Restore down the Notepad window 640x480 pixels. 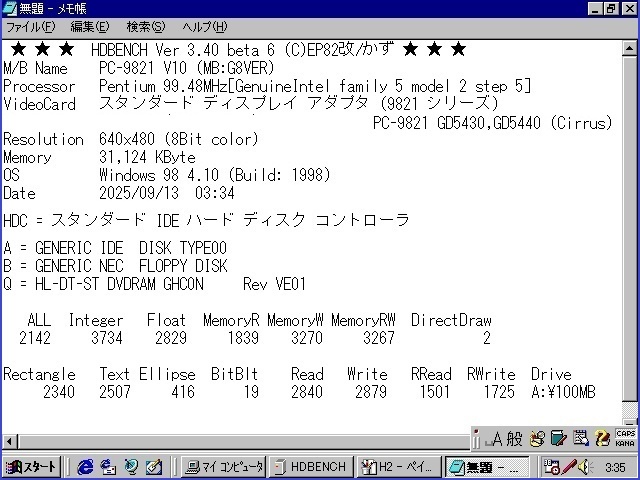(611, 9)
